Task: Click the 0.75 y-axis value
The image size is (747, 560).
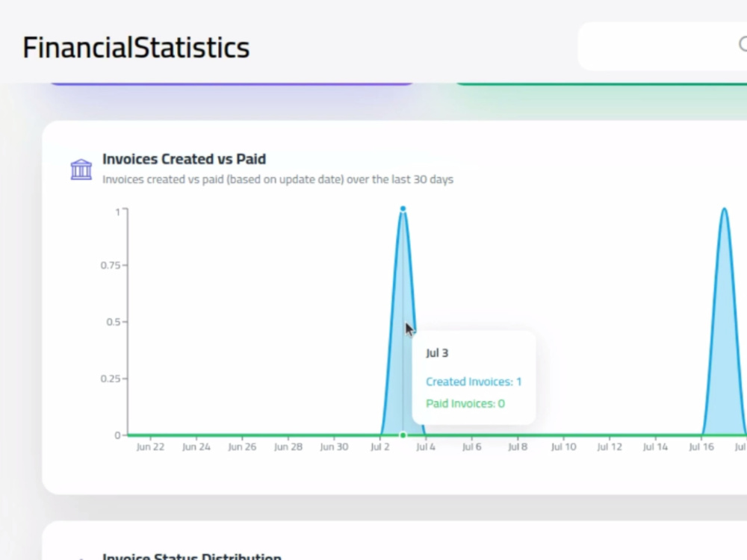Action: coord(111,265)
